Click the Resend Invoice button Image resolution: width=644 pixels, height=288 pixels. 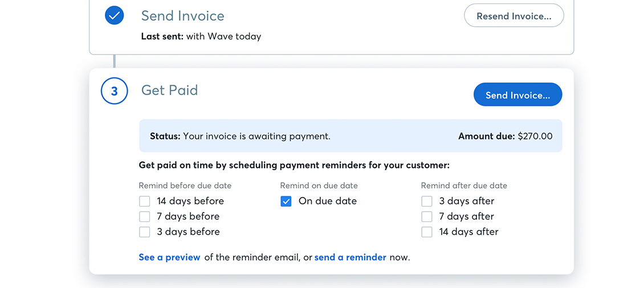coord(514,17)
